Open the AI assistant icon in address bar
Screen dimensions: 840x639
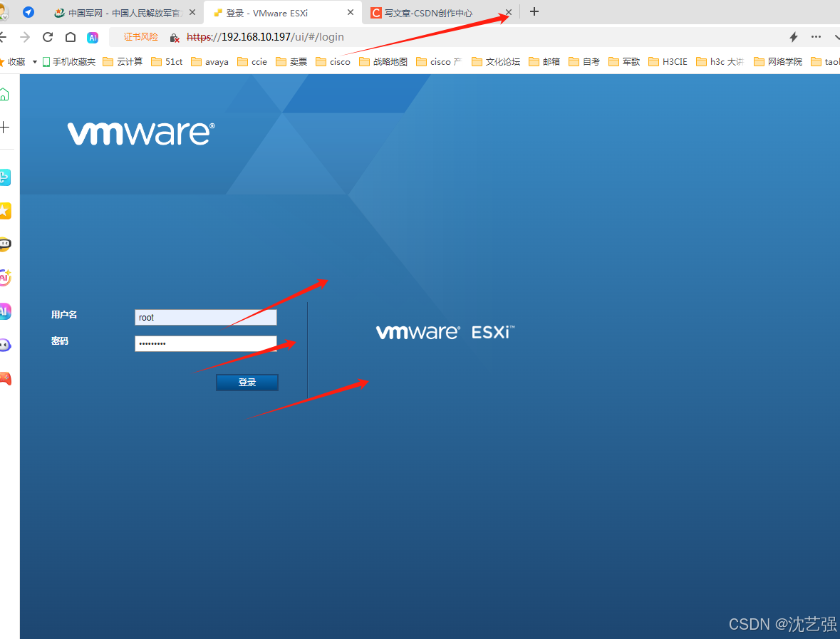coord(93,38)
